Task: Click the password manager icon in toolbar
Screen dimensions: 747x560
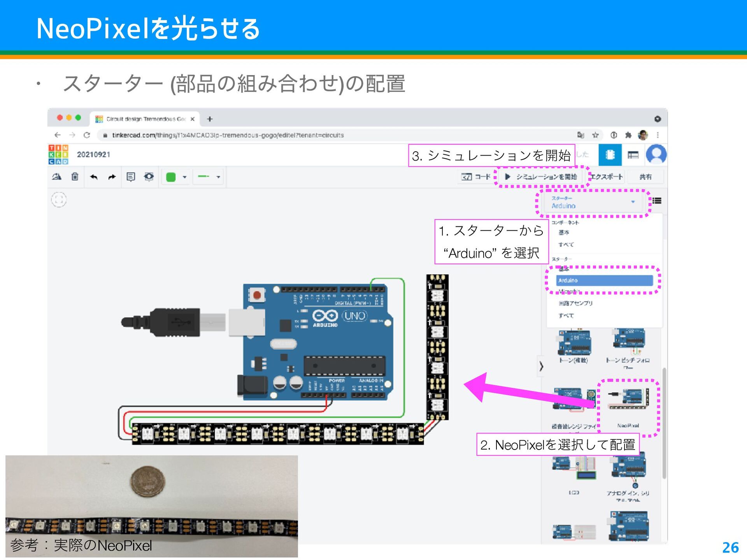Action: tap(614, 135)
